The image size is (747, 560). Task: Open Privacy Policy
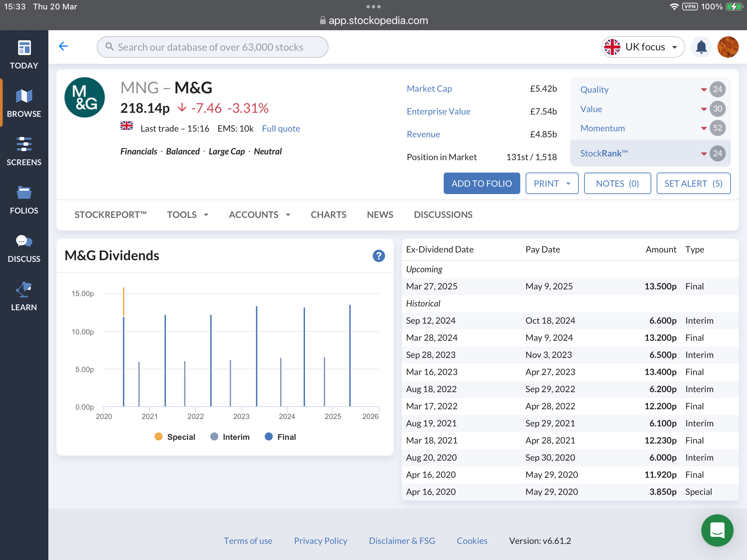point(320,541)
